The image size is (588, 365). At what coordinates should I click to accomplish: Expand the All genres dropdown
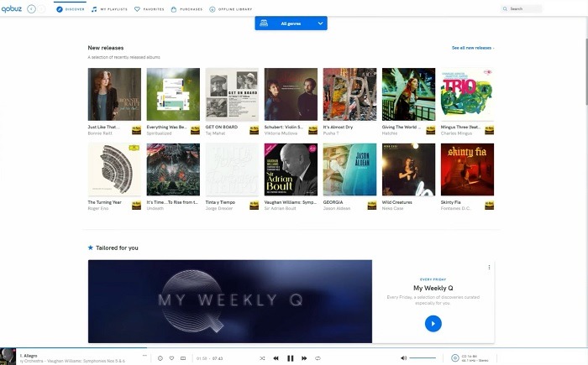(x=291, y=23)
